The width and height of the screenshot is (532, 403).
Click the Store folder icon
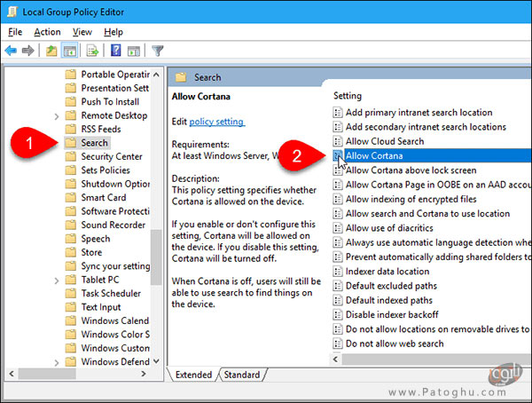point(71,252)
